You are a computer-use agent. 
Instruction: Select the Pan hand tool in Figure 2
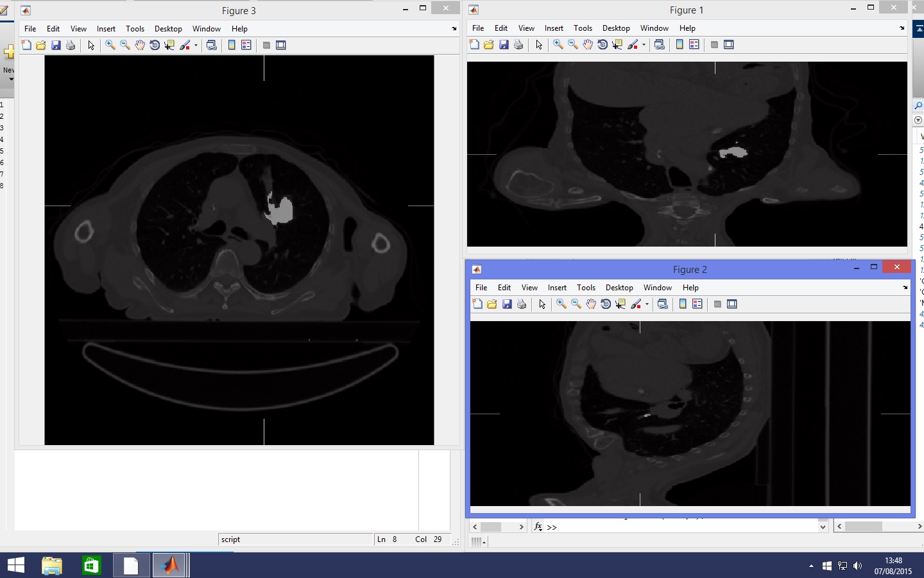[591, 304]
